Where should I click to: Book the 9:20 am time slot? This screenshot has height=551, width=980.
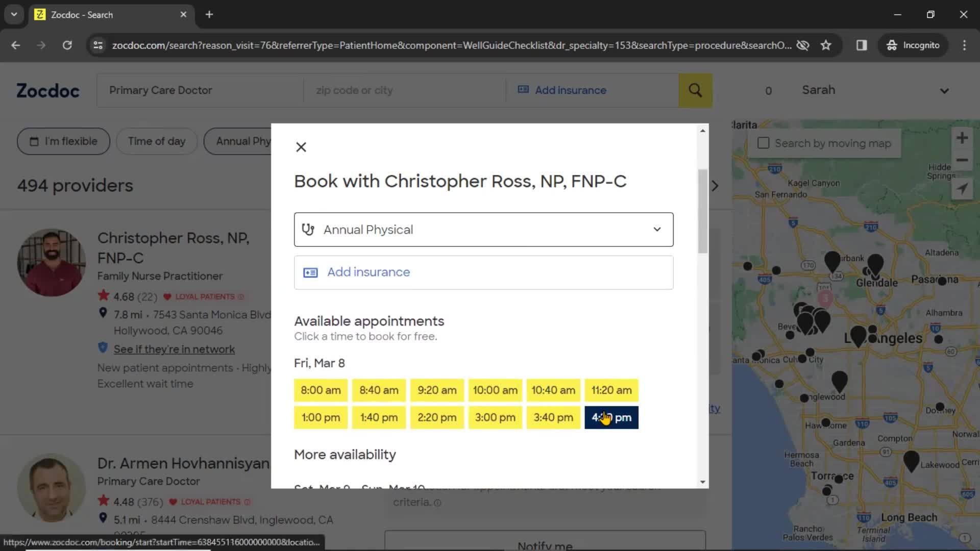437,390
